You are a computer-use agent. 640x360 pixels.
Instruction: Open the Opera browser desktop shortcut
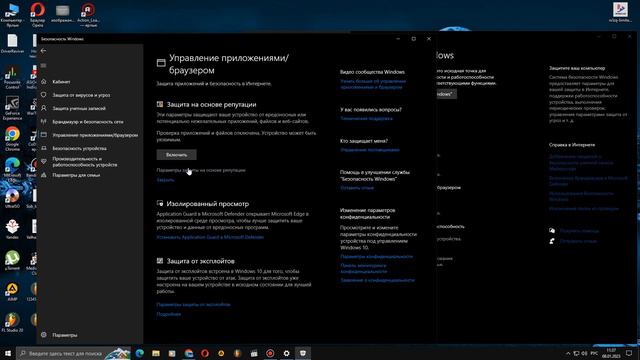(x=38, y=15)
